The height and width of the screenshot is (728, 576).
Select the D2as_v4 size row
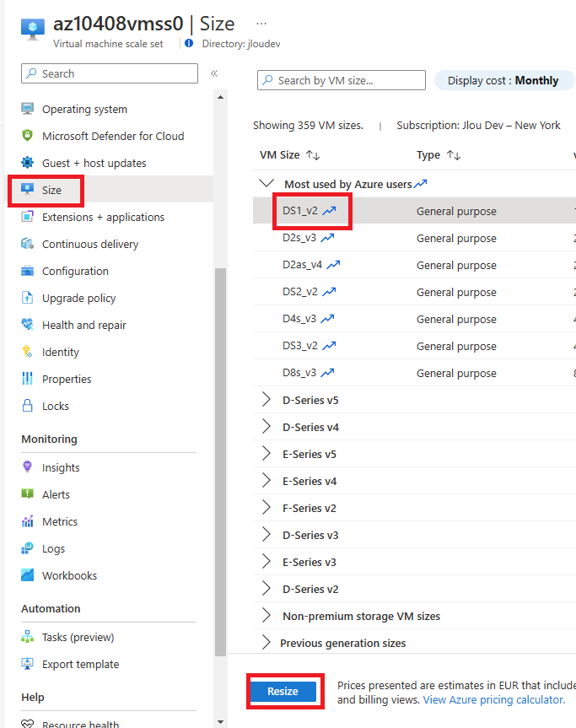414,265
